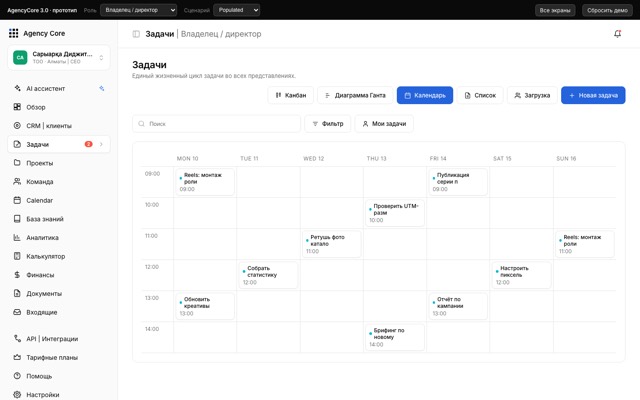This screenshot has height=400, width=640.
Task: Open the Фильтр button
Action: [x=328, y=124]
